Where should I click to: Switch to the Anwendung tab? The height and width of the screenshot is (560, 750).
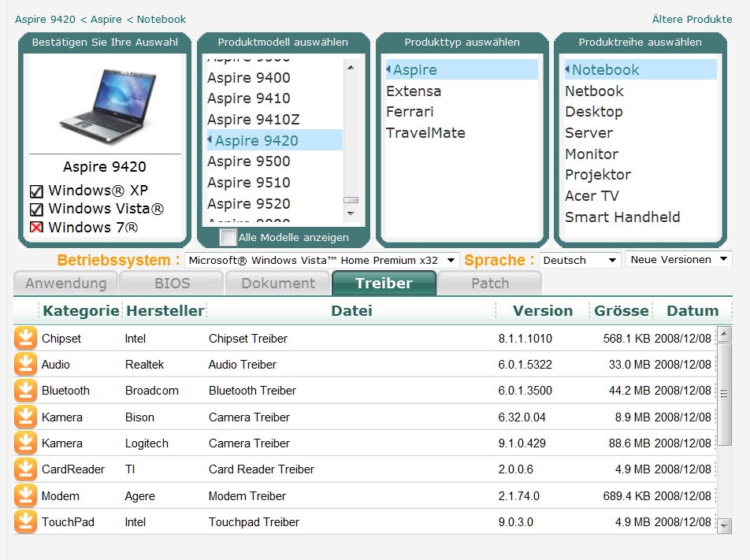pyautogui.click(x=66, y=283)
